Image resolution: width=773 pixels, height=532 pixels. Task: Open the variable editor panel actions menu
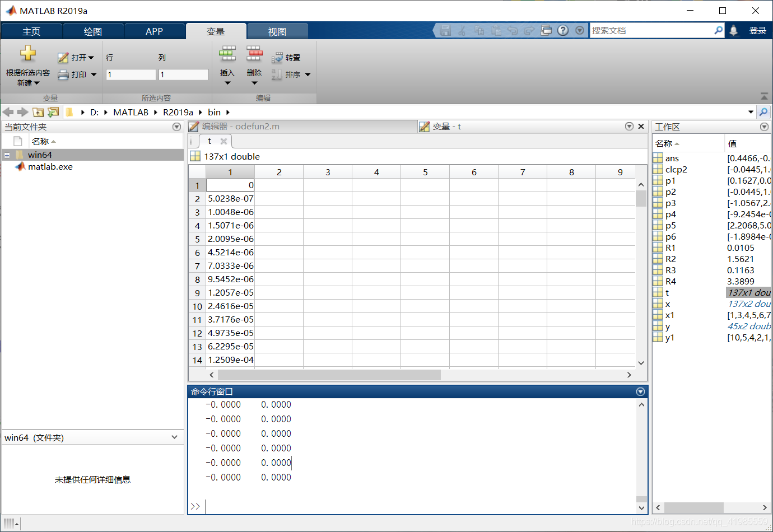tap(629, 127)
